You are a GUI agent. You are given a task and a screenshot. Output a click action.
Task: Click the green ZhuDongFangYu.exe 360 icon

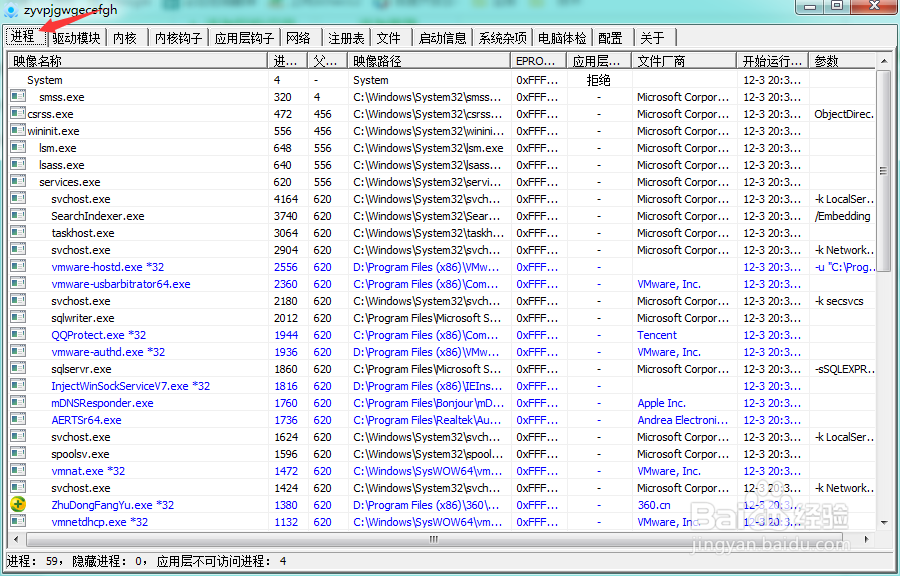coord(18,504)
